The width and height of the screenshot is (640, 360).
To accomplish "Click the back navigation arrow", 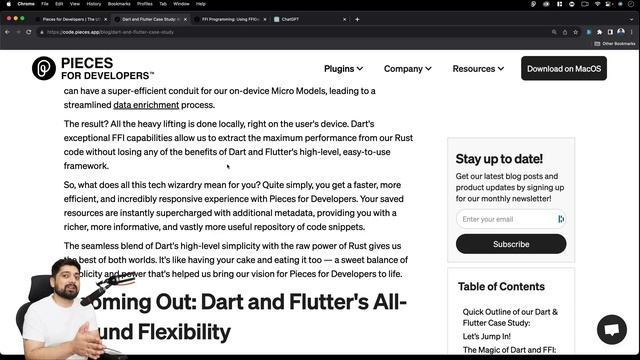I will [x=7, y=32].
